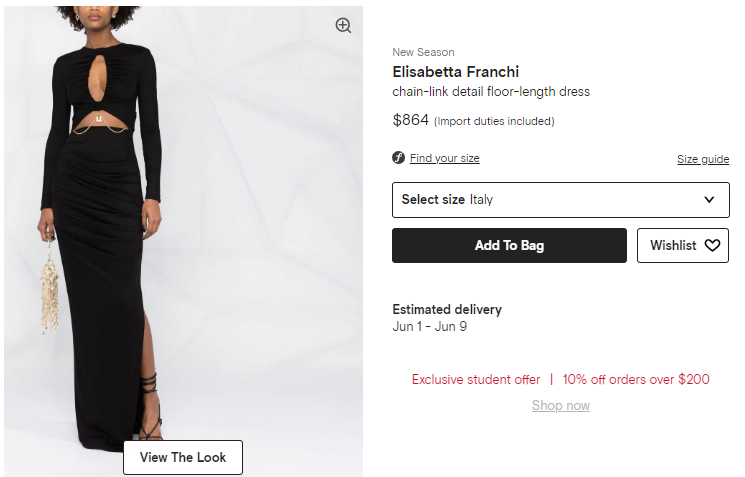This screenshot has height=477, width=745.
Task: Click the 10% off orders over $200 text
Action: tap(636, 379)
